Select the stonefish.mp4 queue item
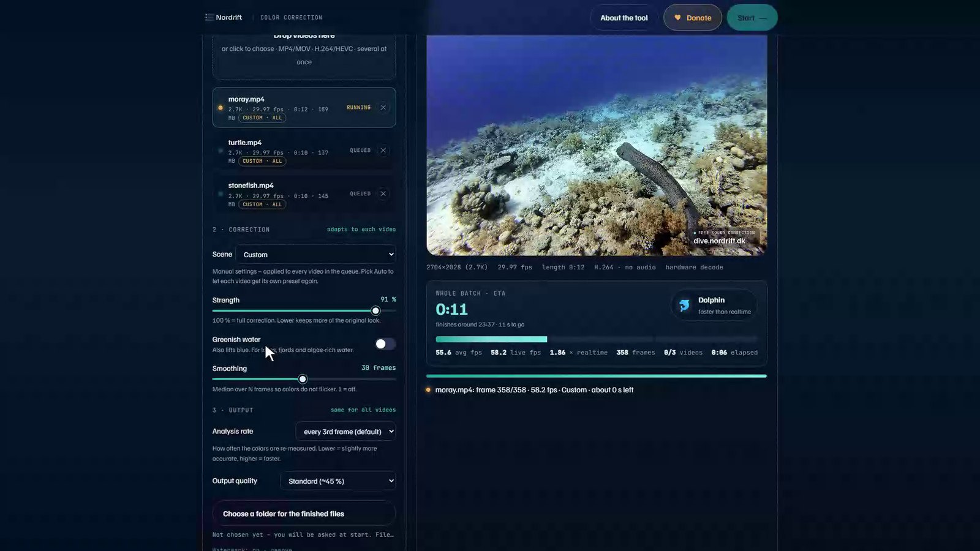Screen dimensions: 980x551 [x=304, y=194]
